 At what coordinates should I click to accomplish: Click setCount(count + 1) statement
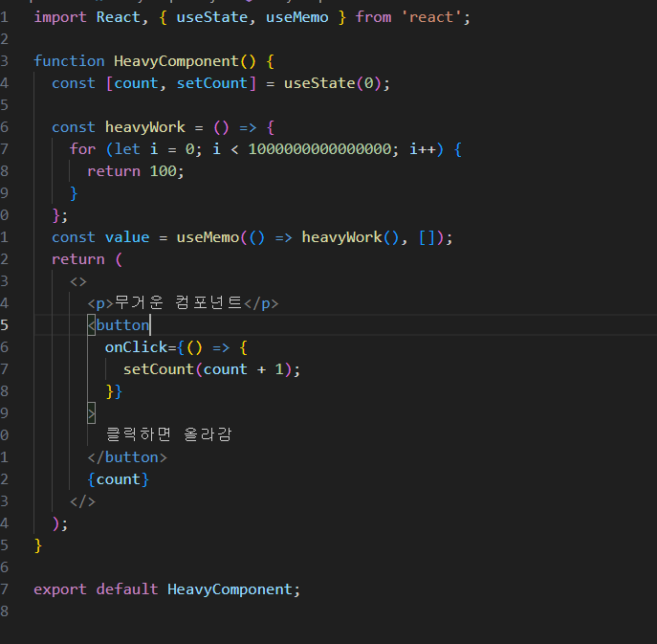(x=211, y=369)
